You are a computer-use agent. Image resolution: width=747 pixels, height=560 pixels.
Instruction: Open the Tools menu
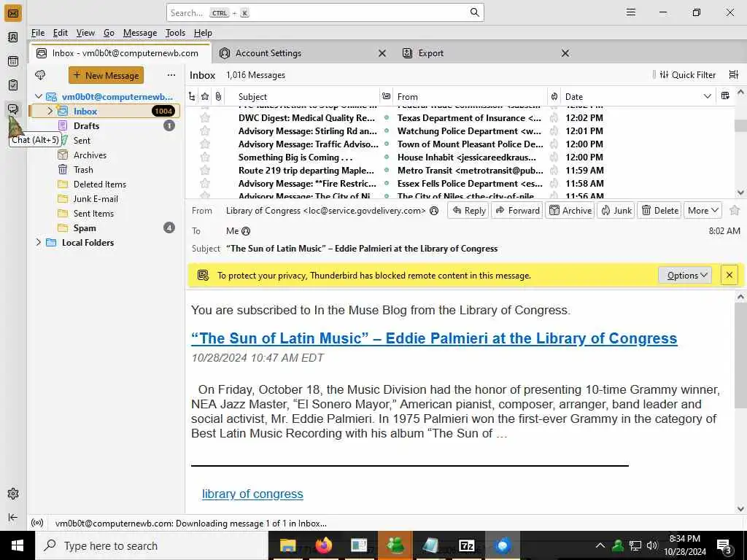click(175, 33)
